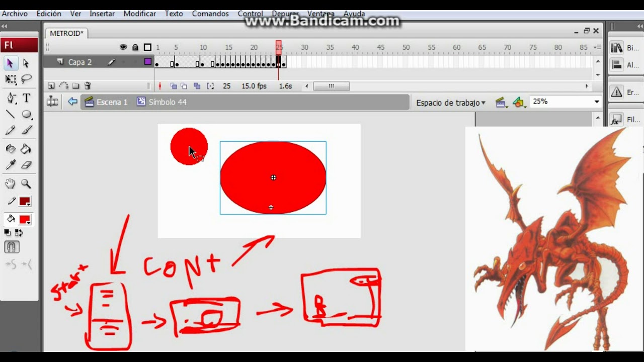Select the Eyedropper tool
644x362 pixels.
pyautogui.click(x=11, y=165)
